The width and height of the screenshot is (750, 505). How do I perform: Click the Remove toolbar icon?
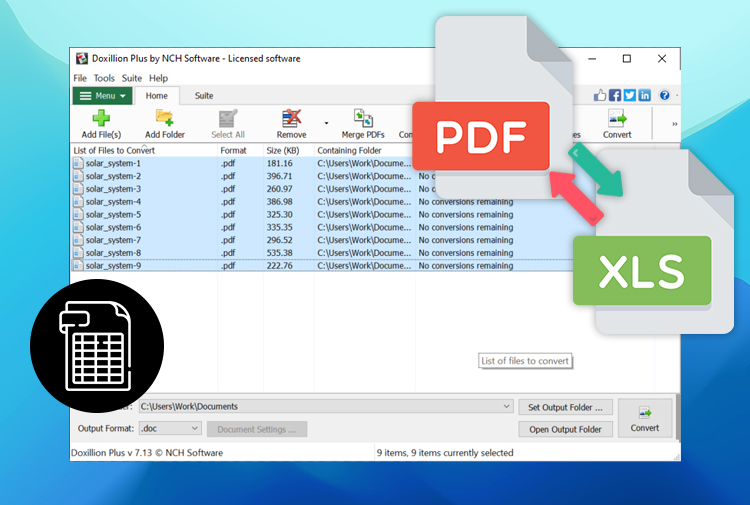point(291,118)
